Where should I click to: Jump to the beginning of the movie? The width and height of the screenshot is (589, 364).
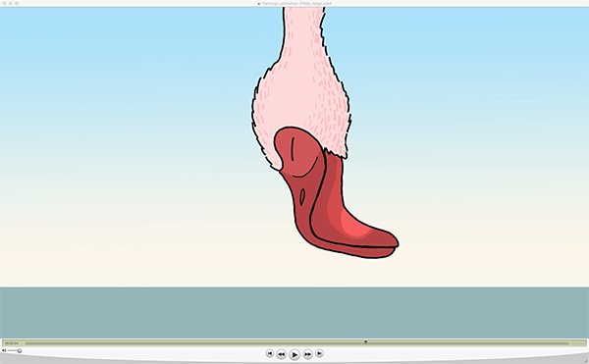pyautogui.click(x=269, y=353)
